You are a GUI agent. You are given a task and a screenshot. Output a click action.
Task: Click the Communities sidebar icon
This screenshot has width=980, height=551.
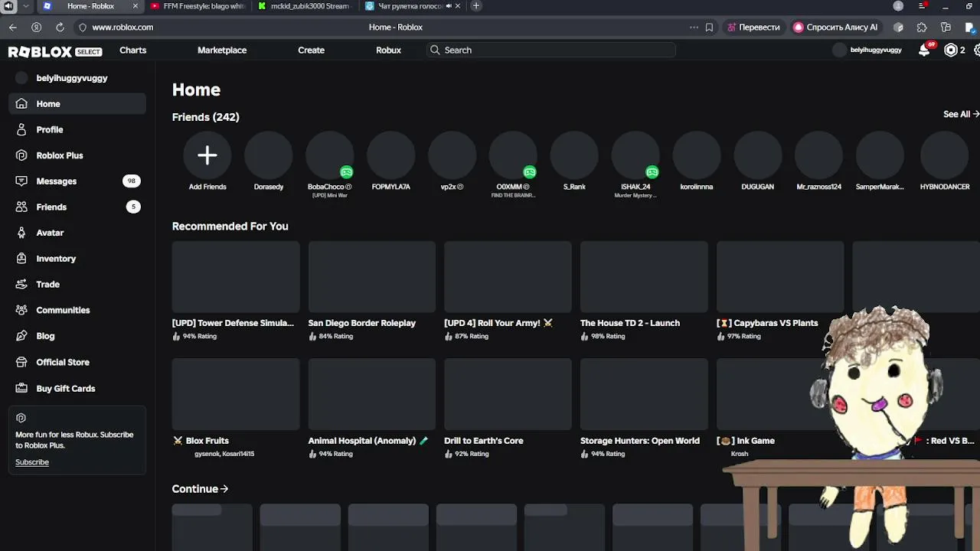click(21, 310)
